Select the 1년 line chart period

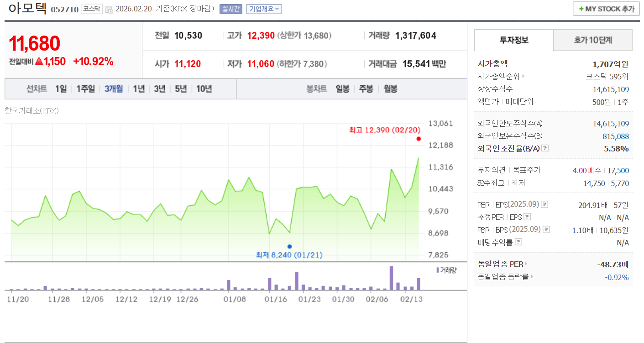139,89
